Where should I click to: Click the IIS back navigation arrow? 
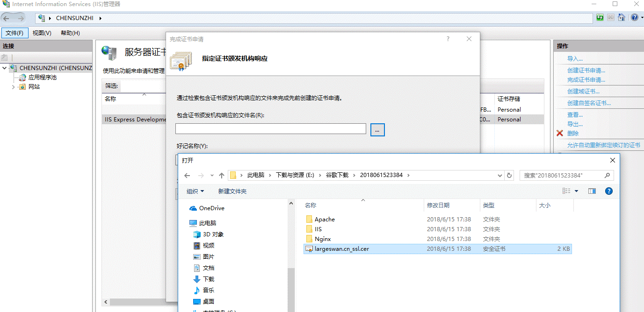click(x=7, y=18)
